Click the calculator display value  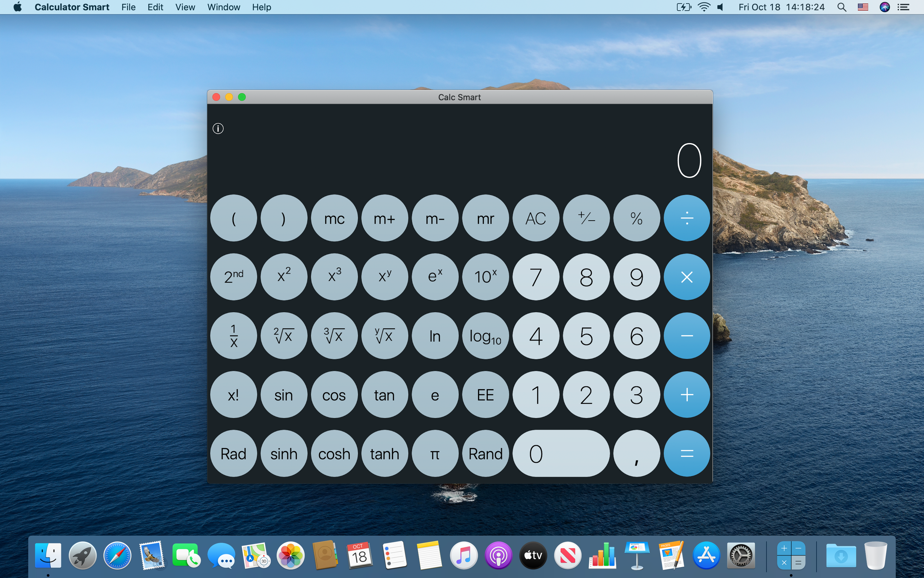click(689, 161)
